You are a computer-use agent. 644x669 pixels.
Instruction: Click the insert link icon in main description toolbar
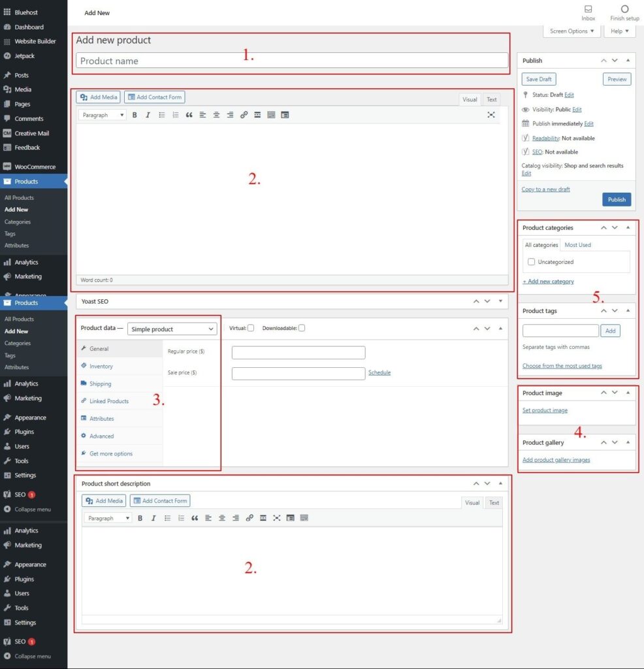(244, 115)
